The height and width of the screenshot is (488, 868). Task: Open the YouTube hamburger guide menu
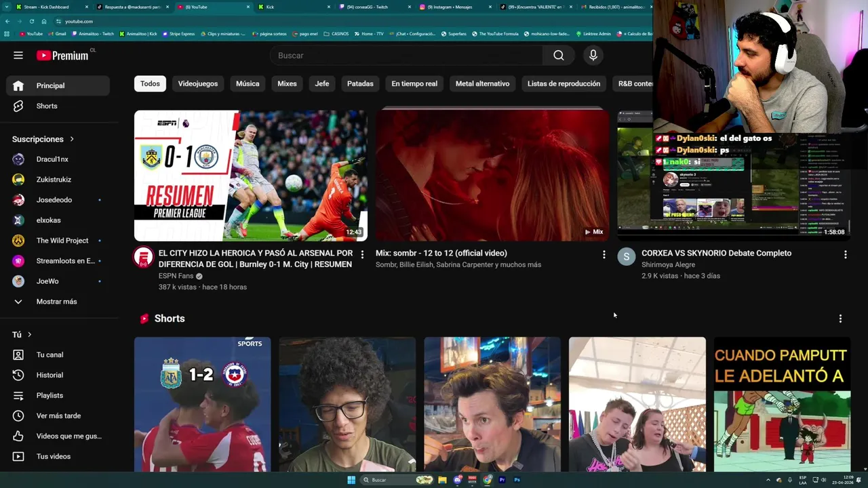[18, 56]
